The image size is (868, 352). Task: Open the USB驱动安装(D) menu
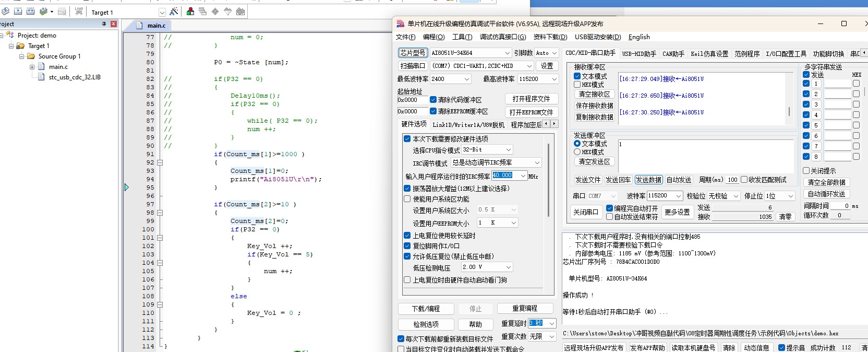pyautogui.click(x=598, y=37)
